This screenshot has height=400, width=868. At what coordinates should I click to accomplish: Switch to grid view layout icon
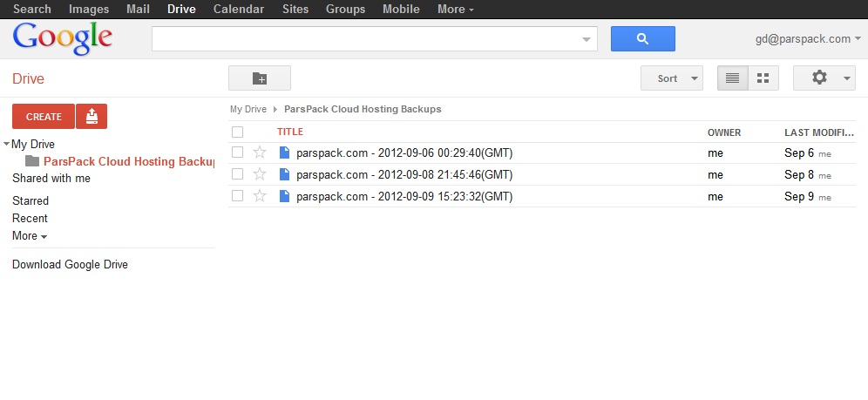tap(763, 78)
